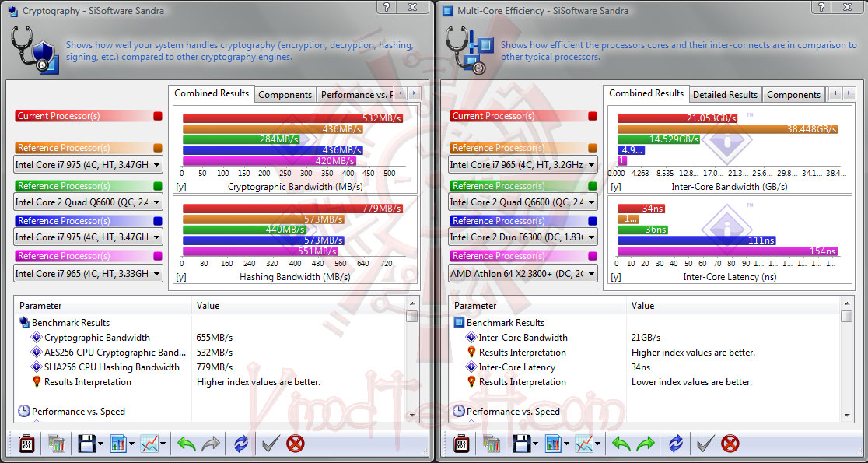Open the Intel Core 2 Duo E6300 dropdown
The image size is (868, 463).
[523, 237]
